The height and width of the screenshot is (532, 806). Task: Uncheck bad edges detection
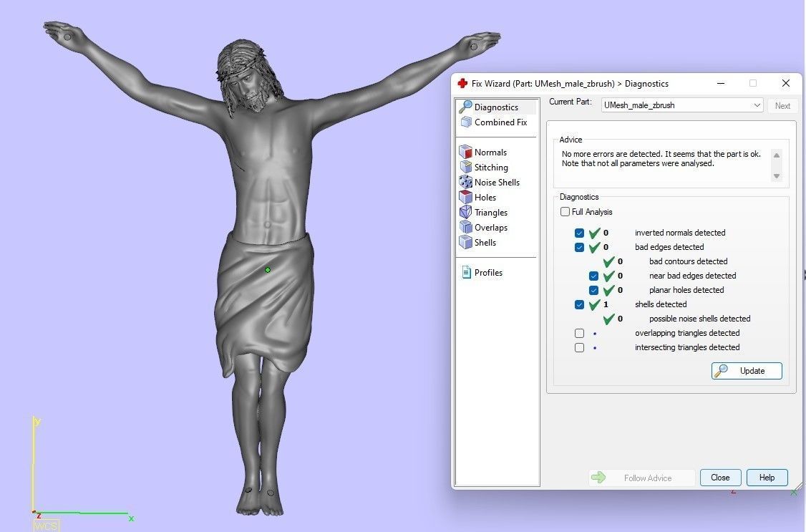[579, 247]
